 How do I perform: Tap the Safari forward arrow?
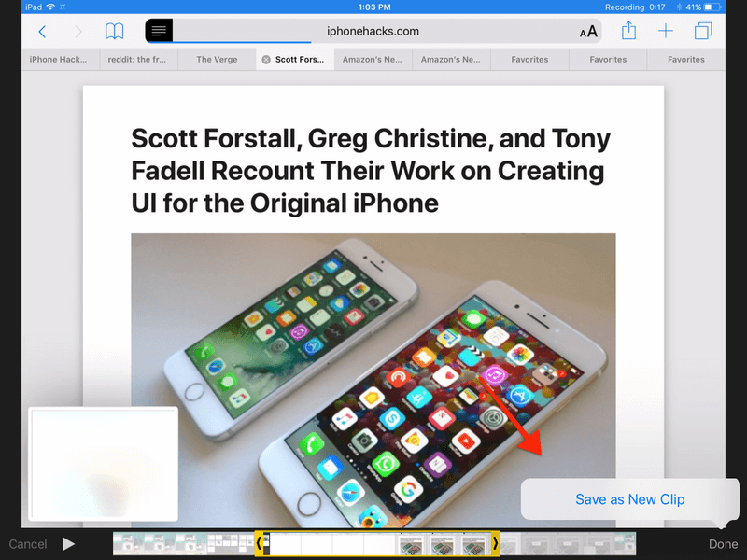[78, 32]
